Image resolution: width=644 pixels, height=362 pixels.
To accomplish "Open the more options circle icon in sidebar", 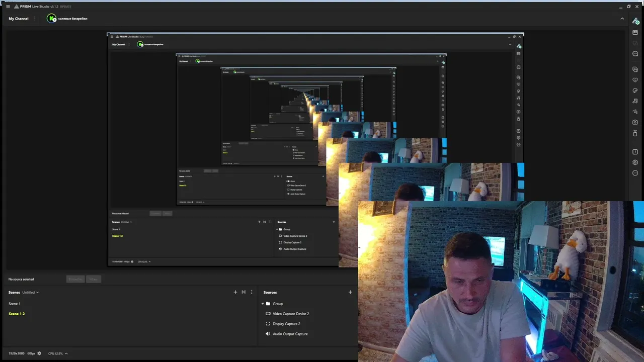I will tap(635, 173).
